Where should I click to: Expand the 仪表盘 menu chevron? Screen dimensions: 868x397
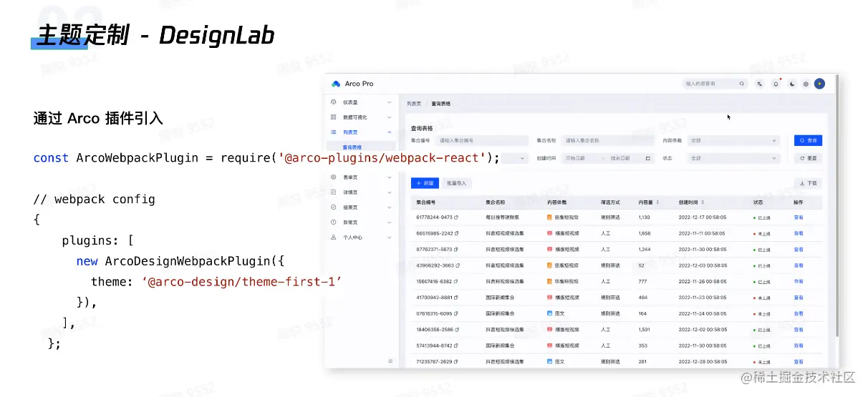[390, 102]
